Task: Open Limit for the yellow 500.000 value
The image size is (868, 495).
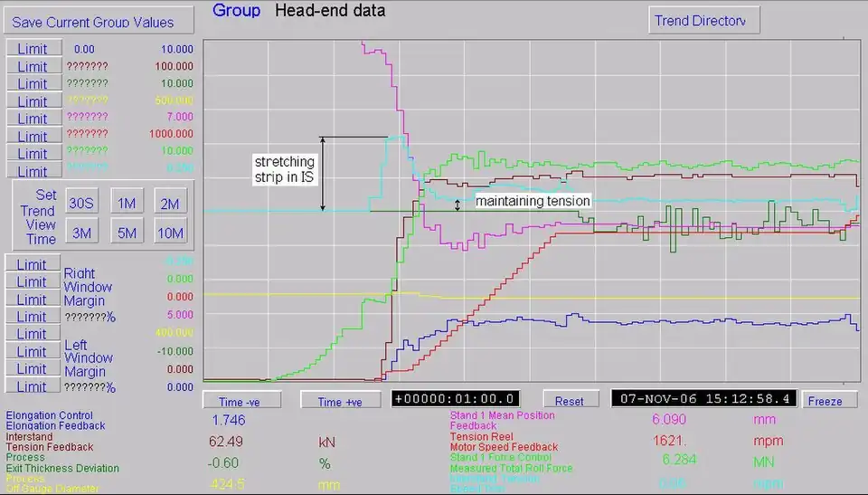Action: [x=33, y=101]
